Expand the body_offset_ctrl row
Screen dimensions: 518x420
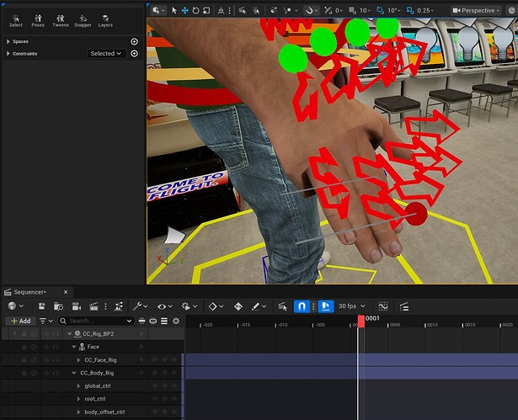[78, 412]
